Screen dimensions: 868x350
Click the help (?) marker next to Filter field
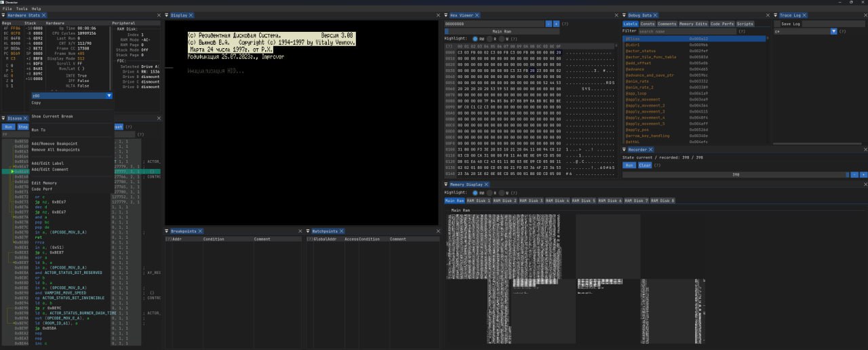pos(742,31)
